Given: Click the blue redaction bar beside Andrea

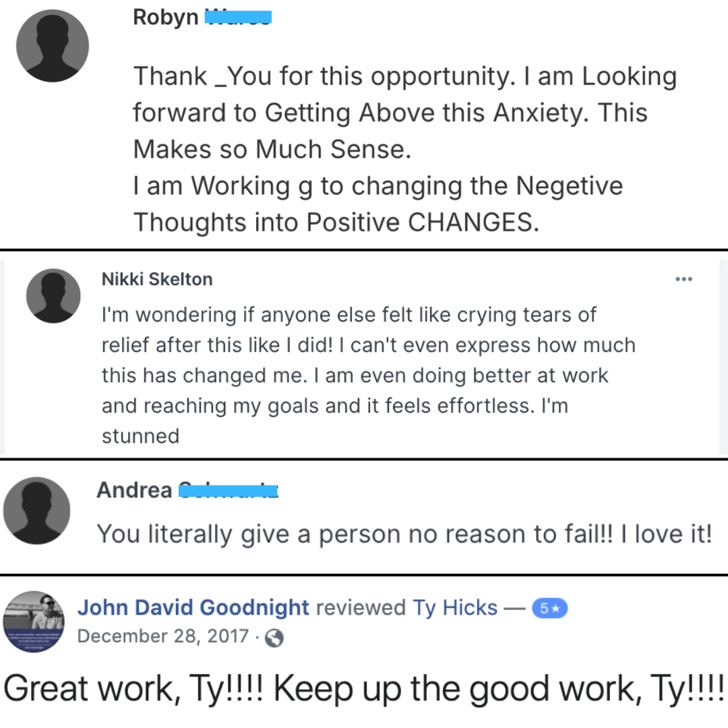Looking at the screenshot, I should point(229,490).
